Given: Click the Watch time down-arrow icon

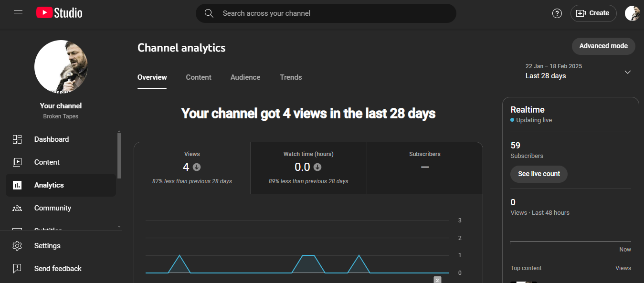Looking at the screenshot, I should coord(317,168).
